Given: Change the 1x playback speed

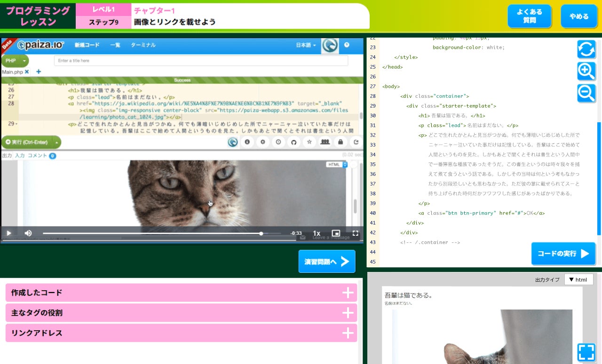Looking at the screenshot, I should pos(317,233).
